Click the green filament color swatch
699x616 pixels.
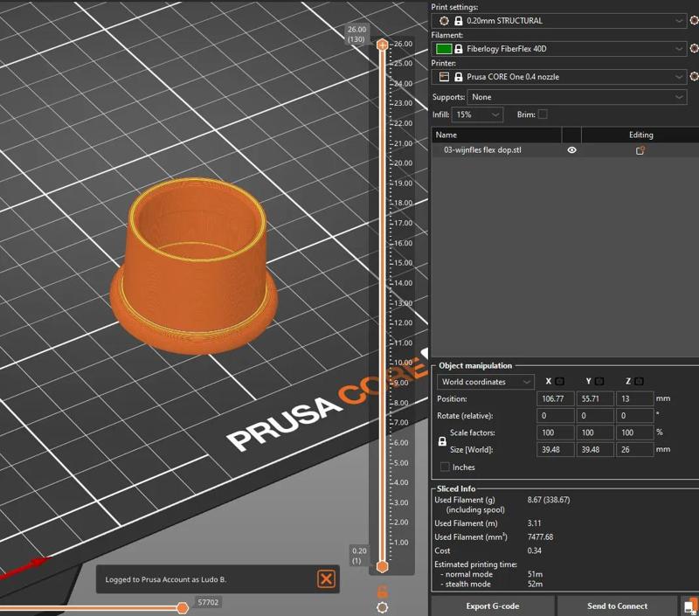click(x=444, y=49)
